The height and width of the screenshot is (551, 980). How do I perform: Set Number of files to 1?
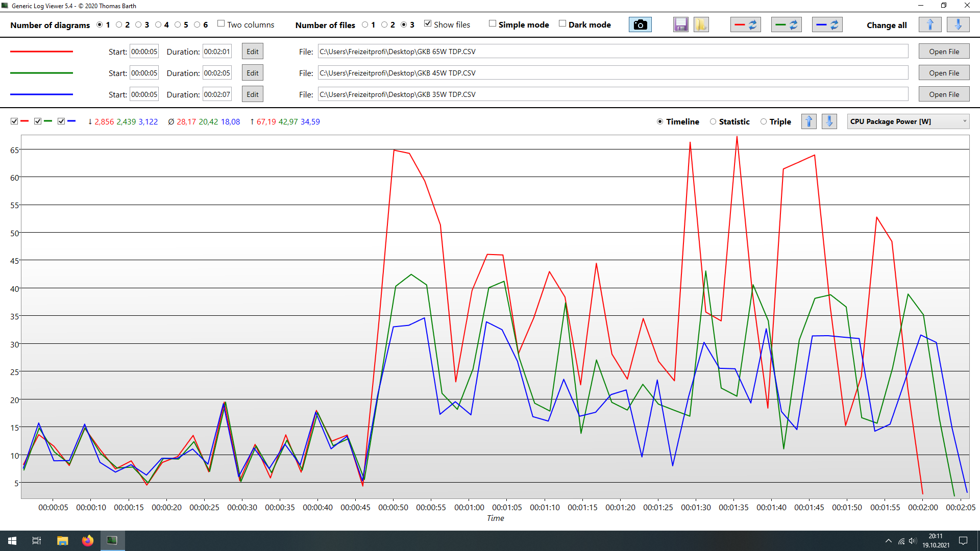tap(365, 24)
